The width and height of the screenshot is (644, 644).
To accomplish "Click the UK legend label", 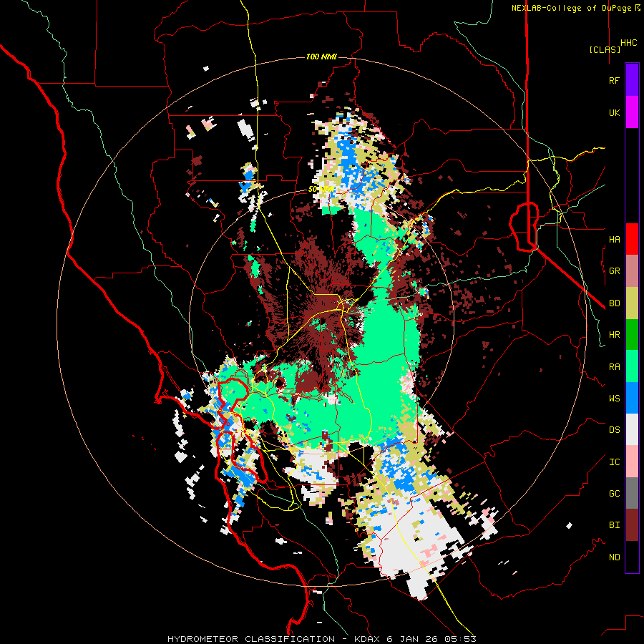I will [614, 112].
